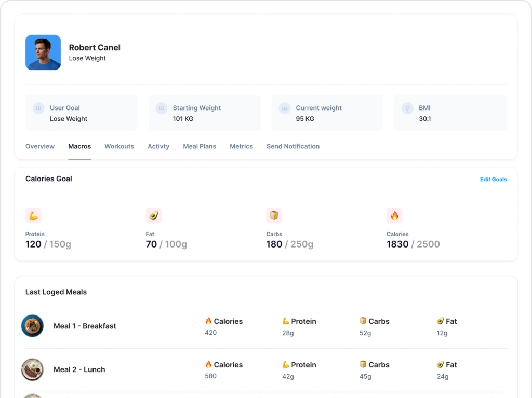This screenshot has height=398, width=532.
Task: Click the Protein 120 / 150g value
Action: coord(48,244)
